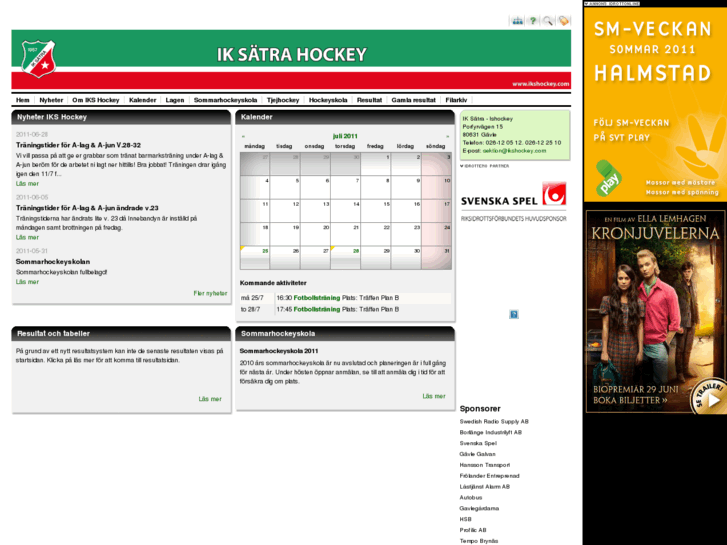Open sponsor Gävle Galvan
The width and height of the screenshot is (727, 545).
(x=478, y=454)
